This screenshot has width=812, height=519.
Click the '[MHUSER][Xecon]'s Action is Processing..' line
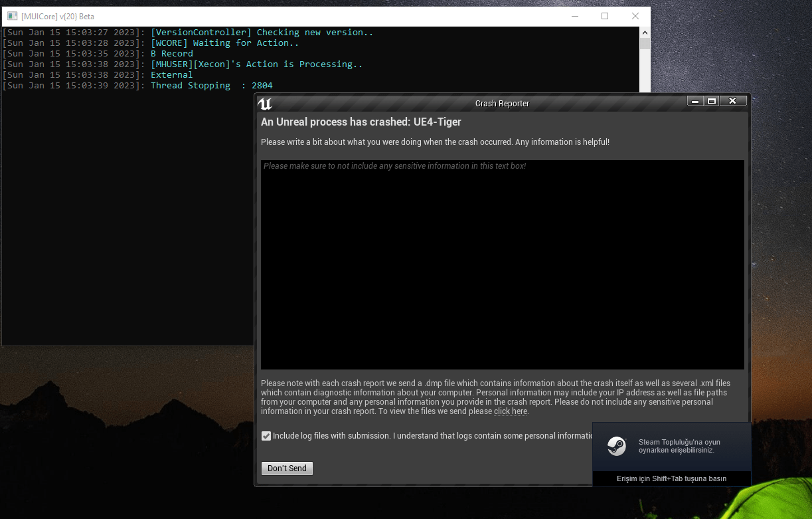256,64
